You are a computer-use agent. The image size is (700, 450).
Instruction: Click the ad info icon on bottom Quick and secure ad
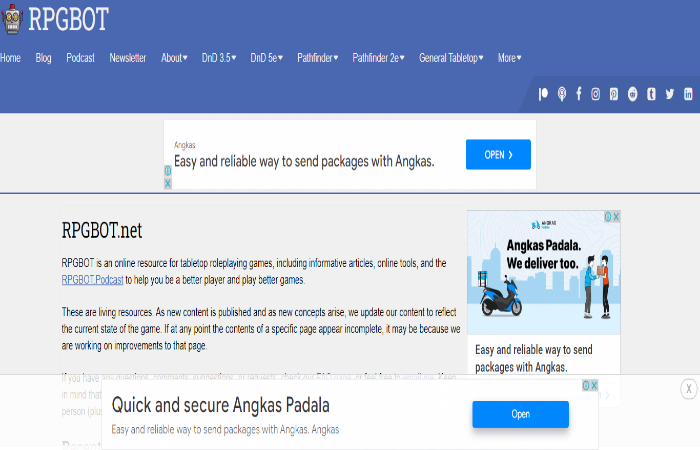click(x=586, y=386)
